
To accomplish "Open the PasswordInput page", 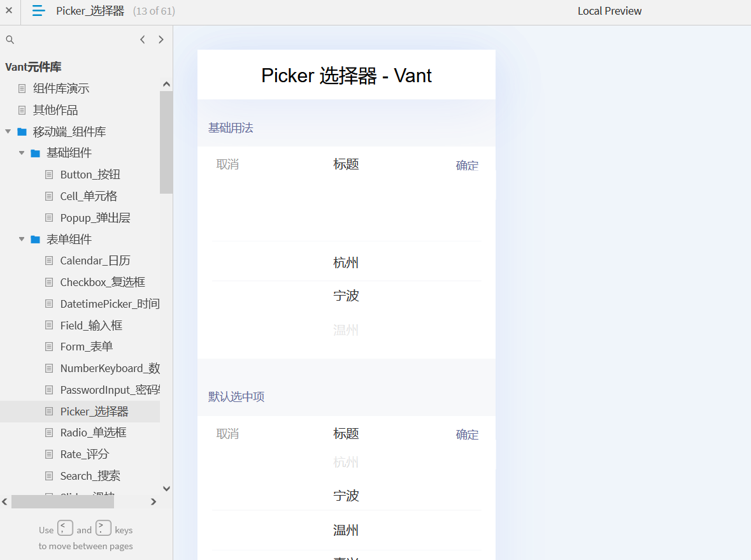I will (110, 390).
